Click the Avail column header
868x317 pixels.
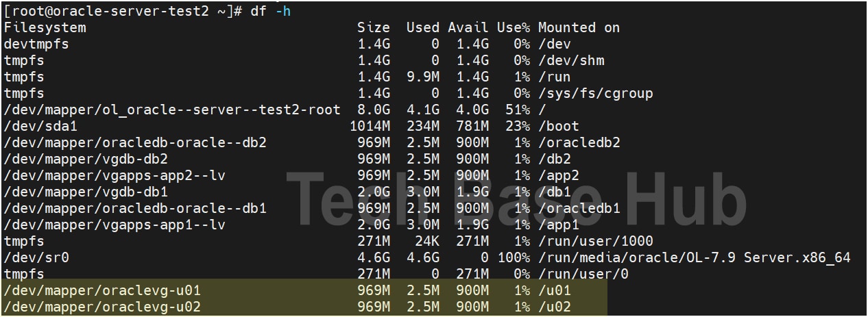468,28
